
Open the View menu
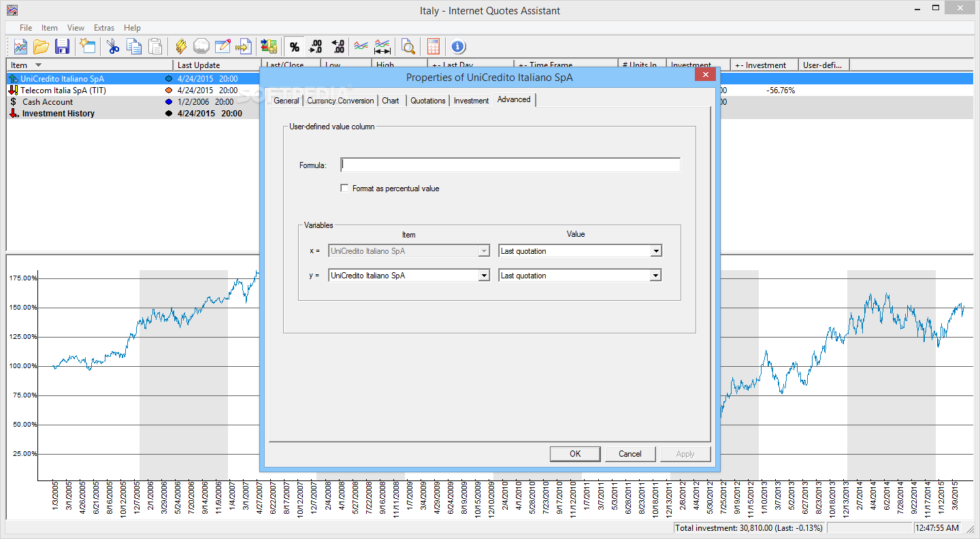tap(76, 28)
